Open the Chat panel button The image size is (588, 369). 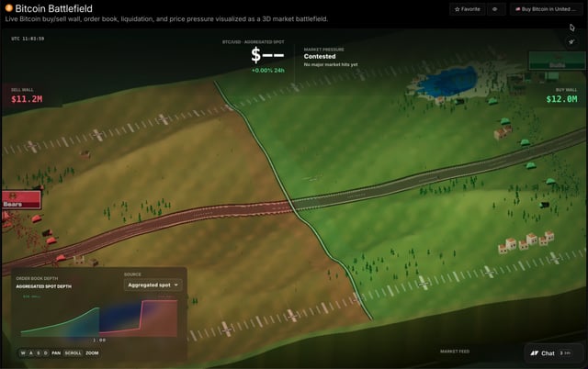(553, 353)
